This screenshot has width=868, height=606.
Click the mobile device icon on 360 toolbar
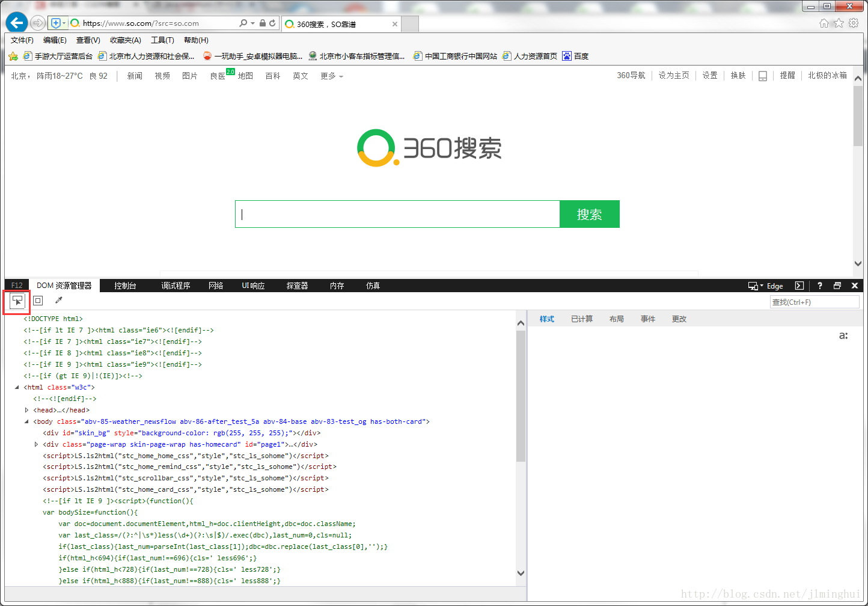click(763, 76)
